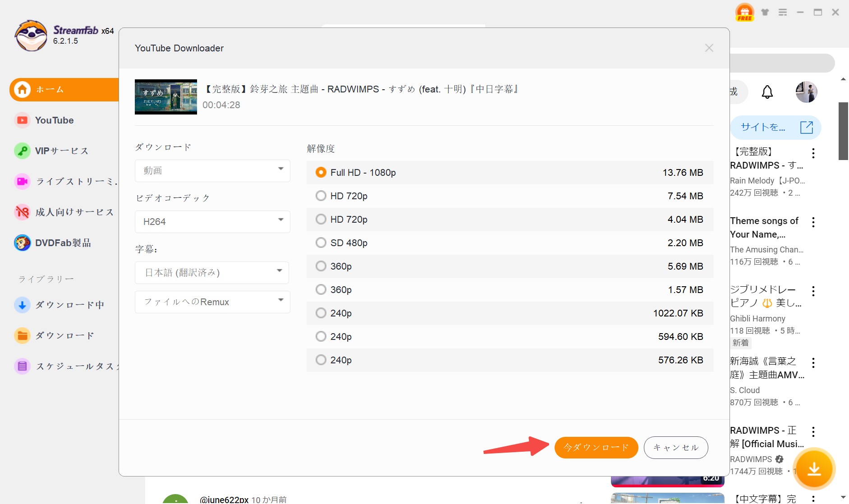Open options for RADWIMPS 正解 video

(x=813, y=432)
